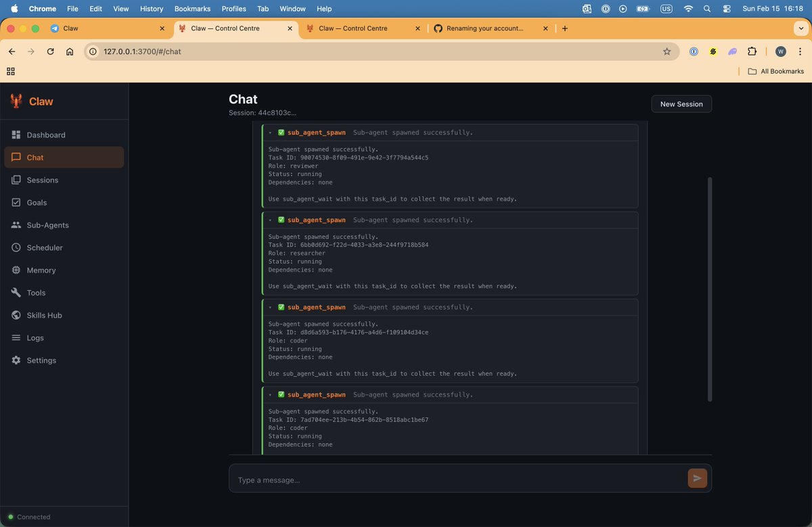812x527 pixels.
Task: Click the date and time clock
Action: click(772, 9)
